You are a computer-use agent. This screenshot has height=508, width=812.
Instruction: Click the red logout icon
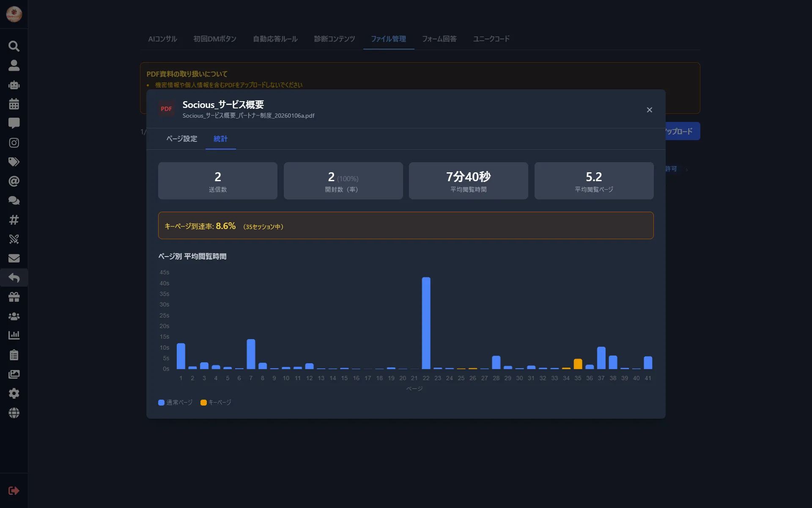click(14, 491)
